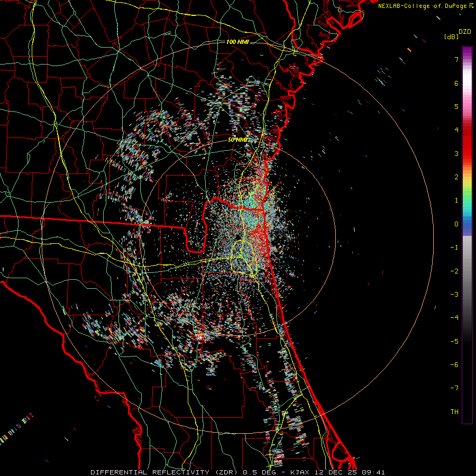Click the 5 dB scale label
Viewport: 476px width, 476px height.
[x=456, y=106]
